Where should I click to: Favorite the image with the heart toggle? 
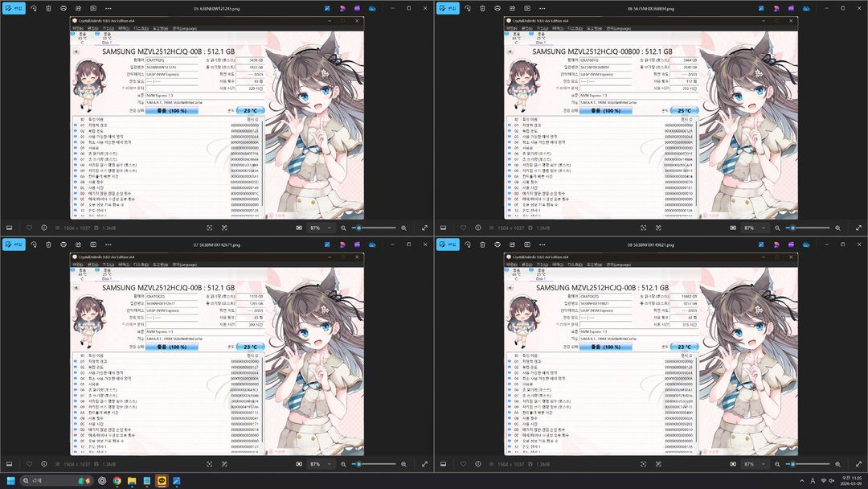pyautogui.click(x=30, y=228)
